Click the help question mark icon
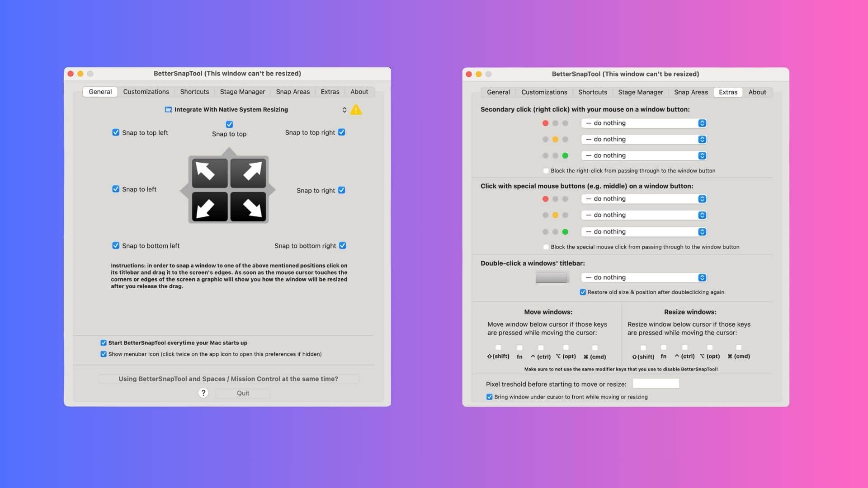 click(x=203, y=393)
